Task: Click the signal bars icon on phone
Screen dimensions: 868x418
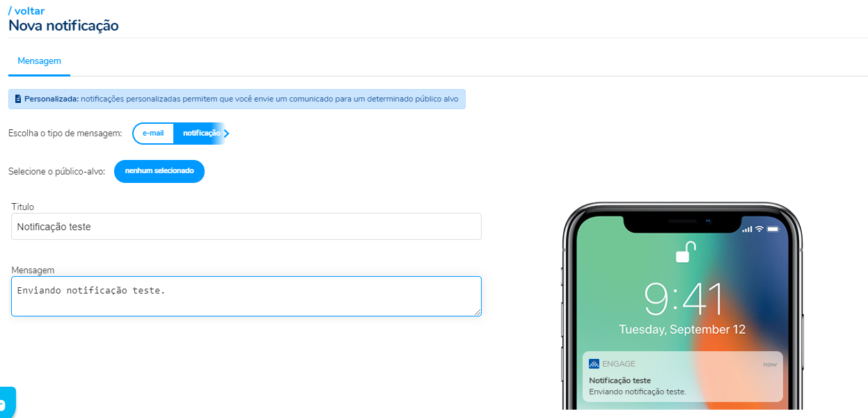Action: point(747,229)
